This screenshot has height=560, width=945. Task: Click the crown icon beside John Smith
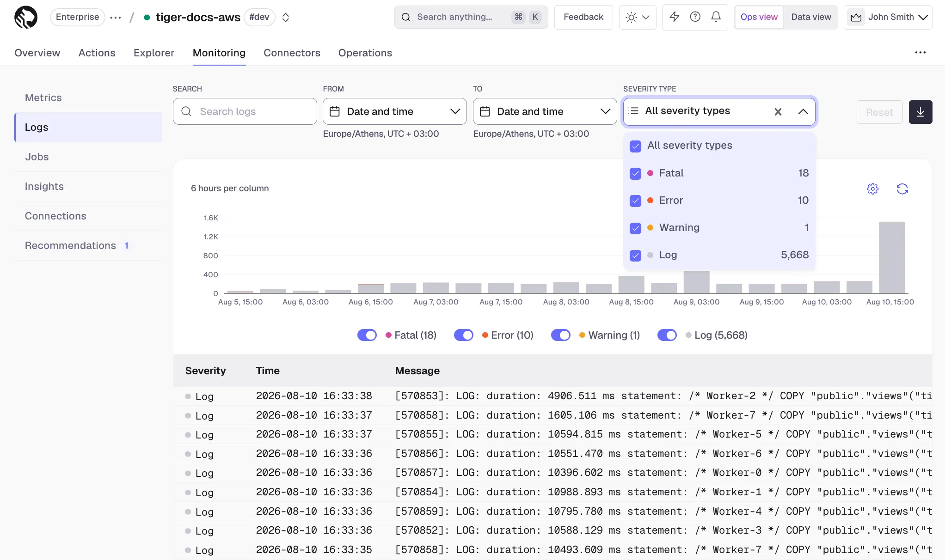[x=856, y=18]
